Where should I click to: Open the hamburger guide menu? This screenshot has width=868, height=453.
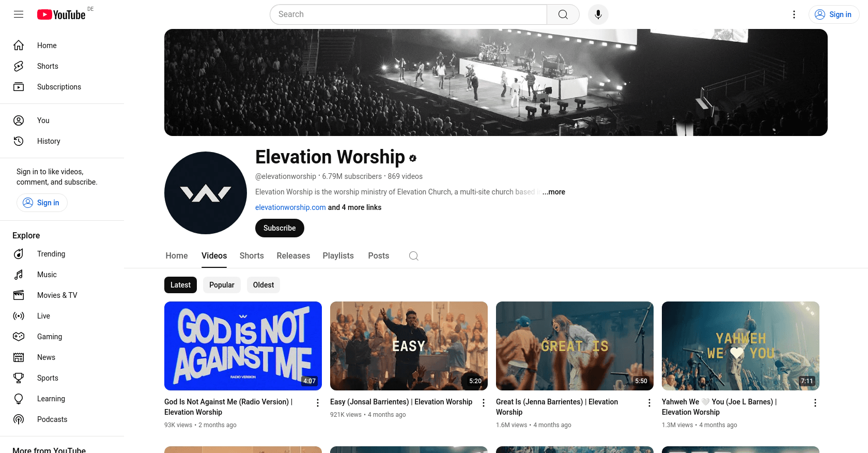[x=19, y=14]
